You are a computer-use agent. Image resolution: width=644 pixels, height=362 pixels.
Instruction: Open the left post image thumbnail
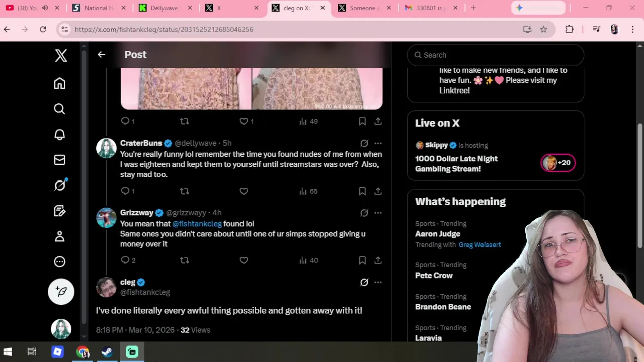tap(186, 88)
